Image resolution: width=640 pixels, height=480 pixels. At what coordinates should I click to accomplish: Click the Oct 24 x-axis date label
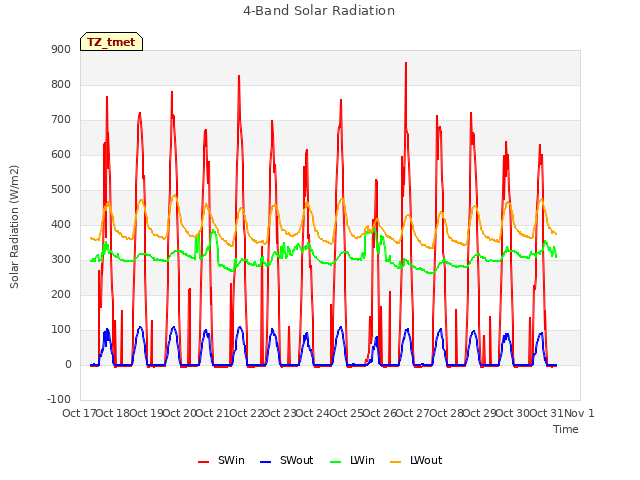pyautogui.click(x=313, y=413)
